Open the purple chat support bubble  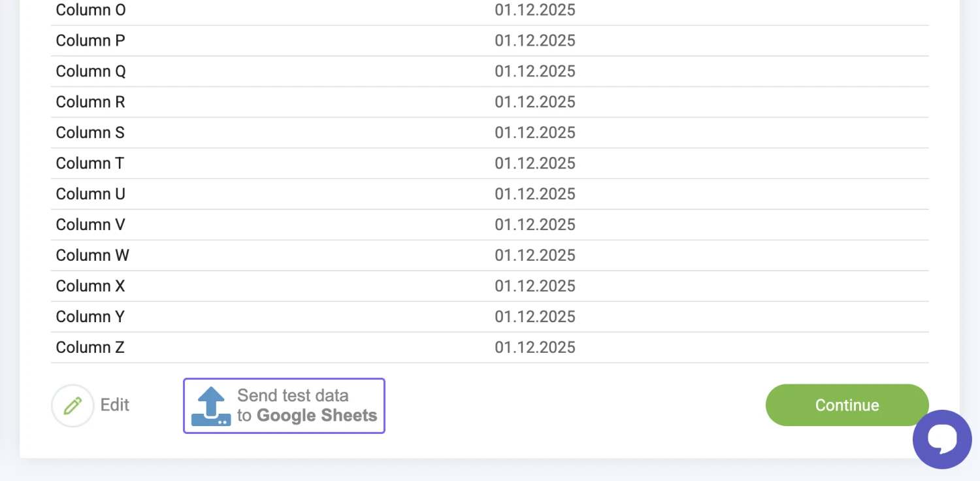pos(942,439)
